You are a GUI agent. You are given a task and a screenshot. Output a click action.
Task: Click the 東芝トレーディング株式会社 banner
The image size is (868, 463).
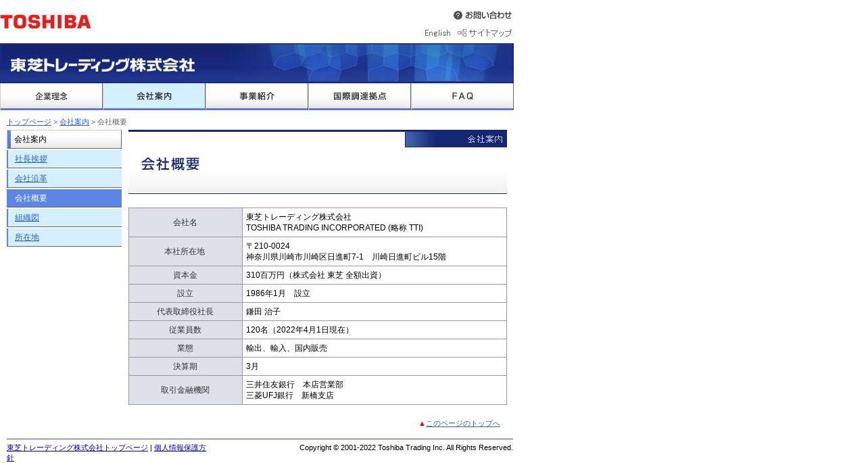coord(257,64)
